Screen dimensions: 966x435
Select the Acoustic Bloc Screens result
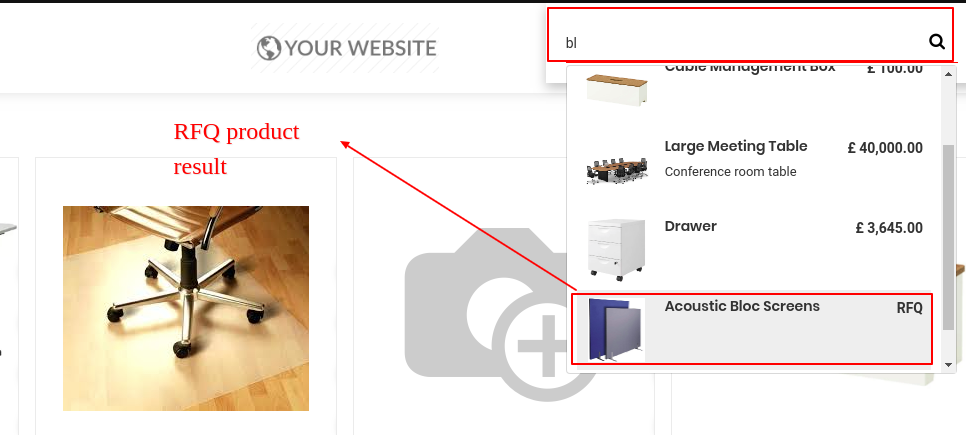(x=752, y=330)
